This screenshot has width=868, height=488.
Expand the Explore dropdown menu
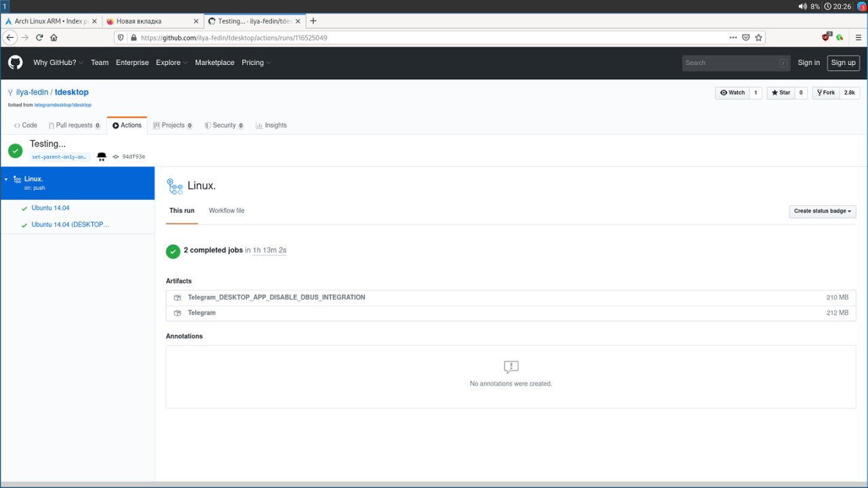point(172,62)
